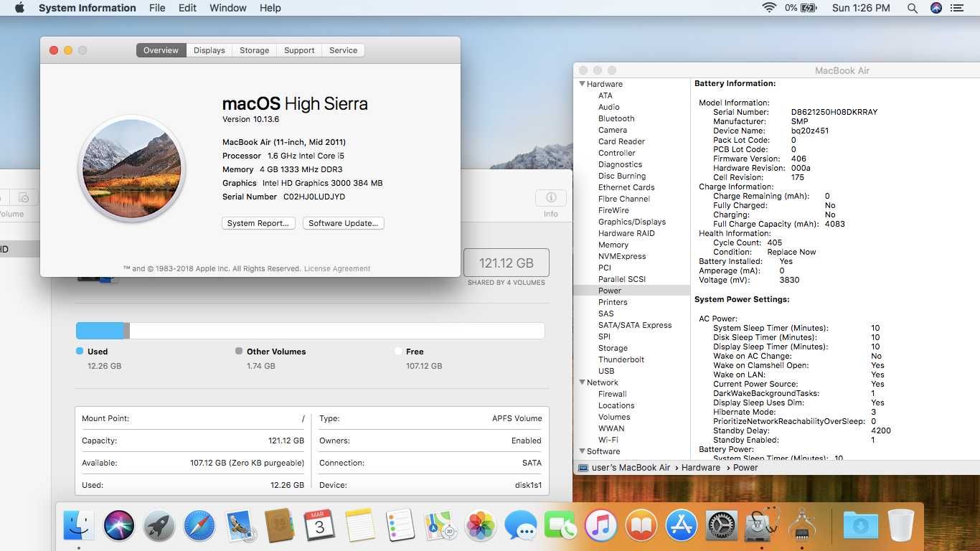Open Spotlight search magnifier icon

coord(912,8)
